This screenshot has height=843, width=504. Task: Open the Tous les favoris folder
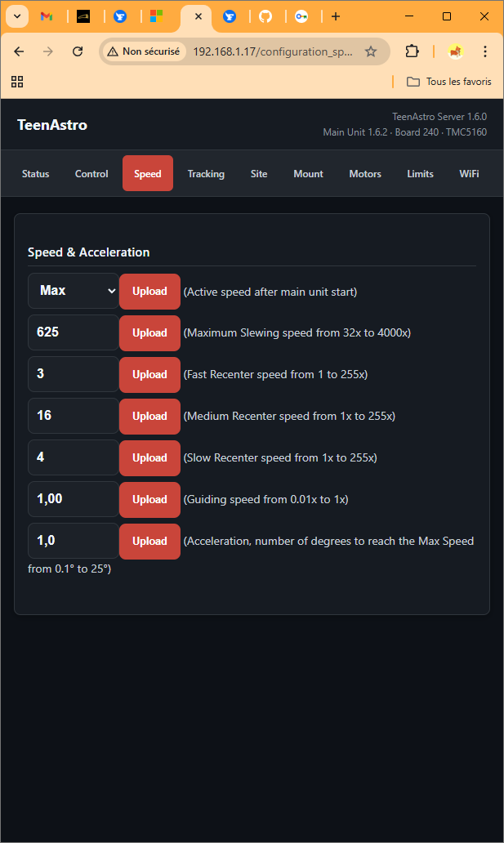tap(449, 82)
